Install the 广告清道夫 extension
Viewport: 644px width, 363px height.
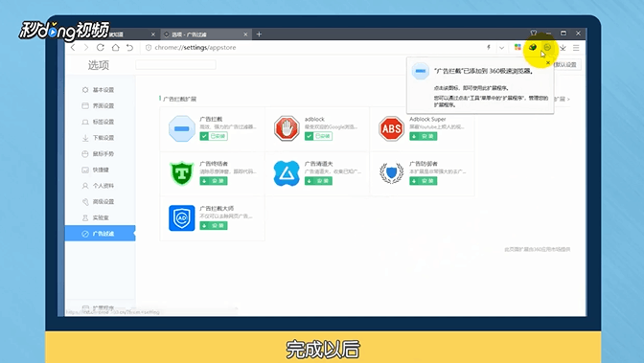[x=318, y=181]
